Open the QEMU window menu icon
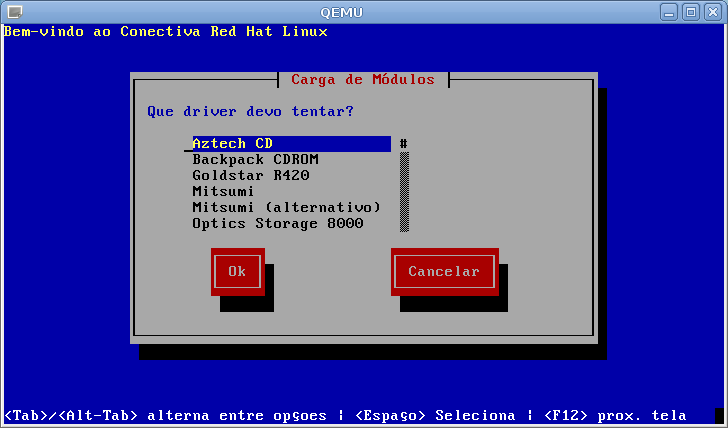This screenshot has height=428, width=728. (x=13, y=11)
